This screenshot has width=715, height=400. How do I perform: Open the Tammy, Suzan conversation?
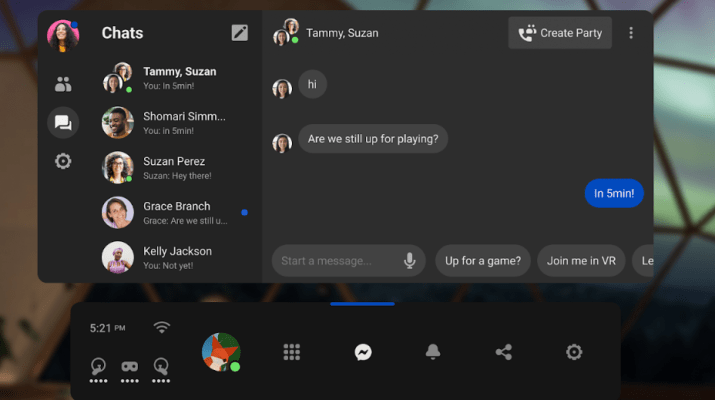[x=176, y=78]
